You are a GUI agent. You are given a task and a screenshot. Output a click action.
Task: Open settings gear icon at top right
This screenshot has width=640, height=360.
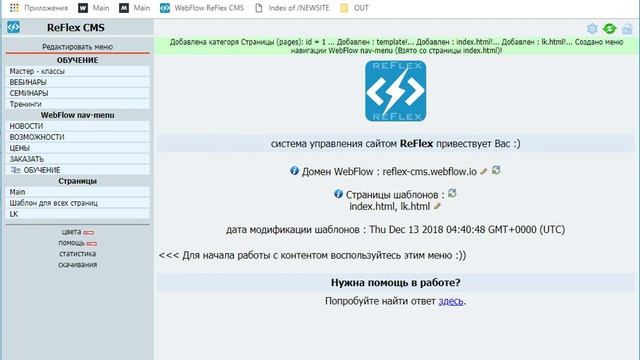(592, 28)
